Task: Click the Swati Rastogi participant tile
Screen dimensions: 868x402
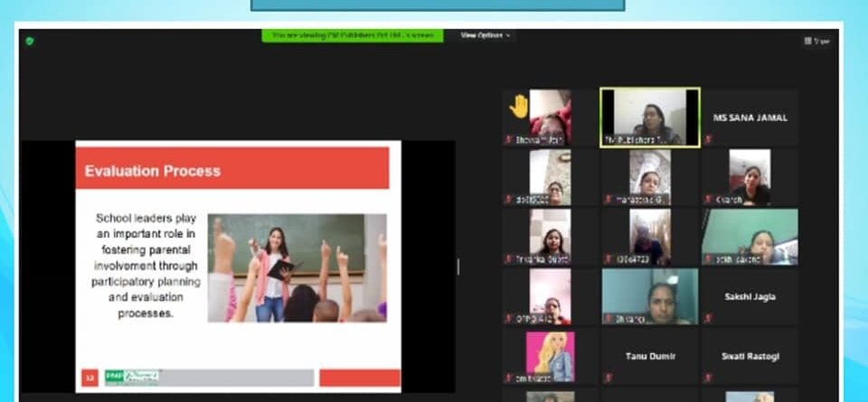Action: [750, 356]
